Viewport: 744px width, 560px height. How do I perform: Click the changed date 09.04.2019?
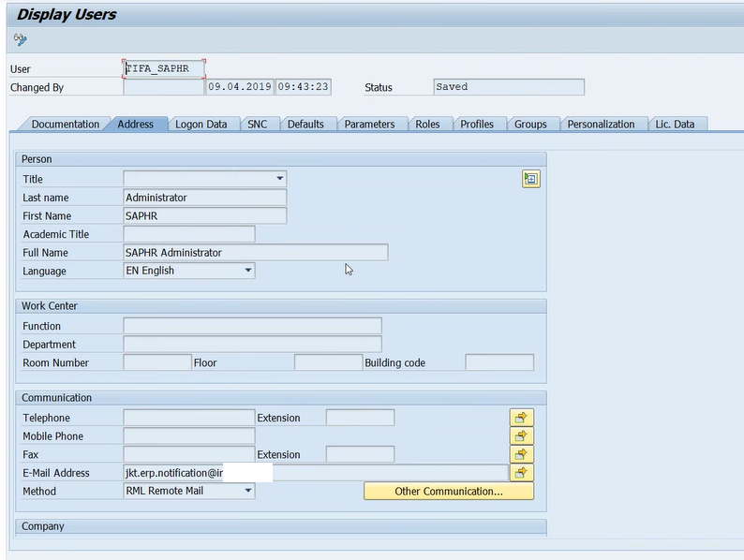pyautogui.click(x=240, y=87)
